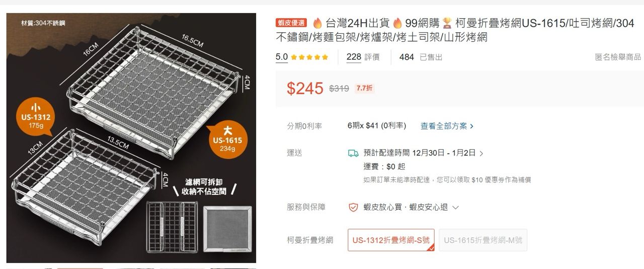This screenshot has height=269, width=644.
Task: Select the US-1615折疊烤網-M號 variant
Action: 483,240
